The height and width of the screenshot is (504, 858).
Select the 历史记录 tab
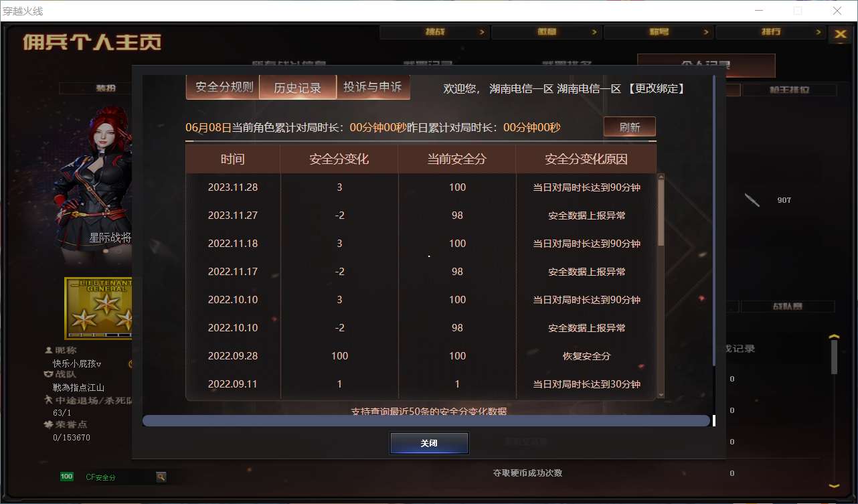tap(297, 87)
